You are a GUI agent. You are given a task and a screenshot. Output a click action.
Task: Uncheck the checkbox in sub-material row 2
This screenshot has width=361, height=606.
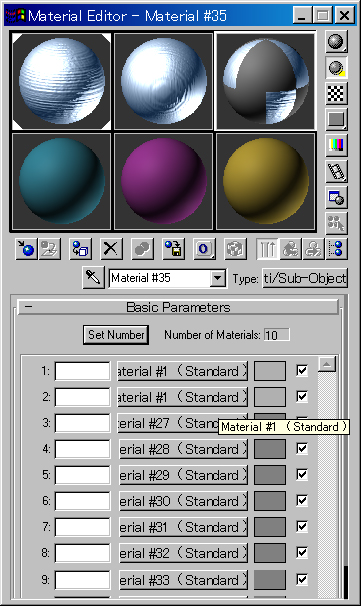pyautogui.click(x=302, y=397)
